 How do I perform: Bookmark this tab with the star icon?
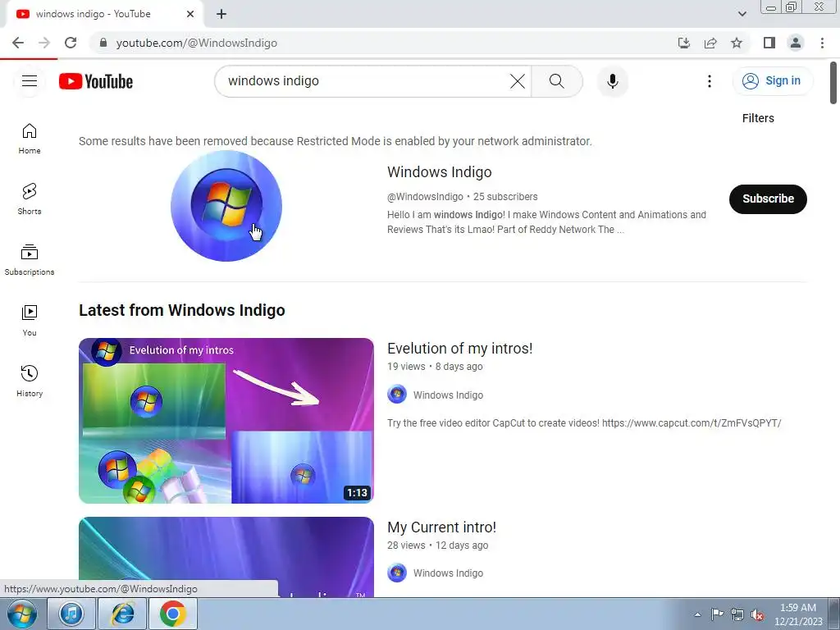[737, 43]
